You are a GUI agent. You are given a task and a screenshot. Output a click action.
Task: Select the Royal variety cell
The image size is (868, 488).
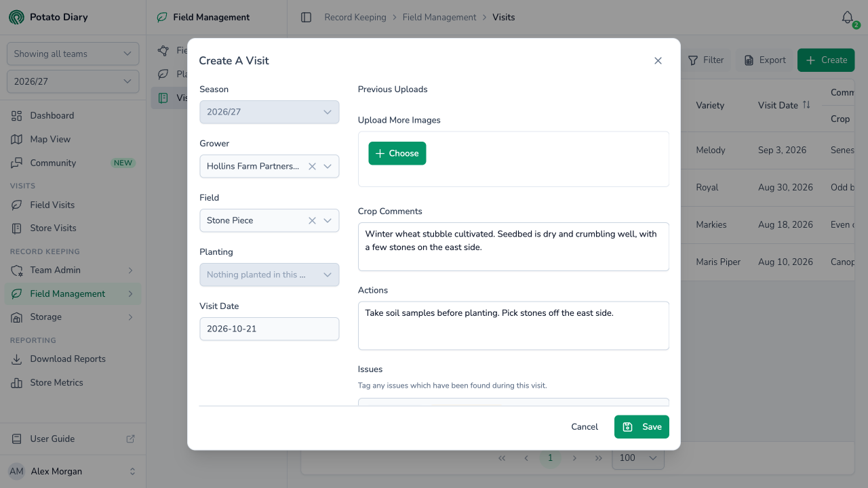click(707, 187)
